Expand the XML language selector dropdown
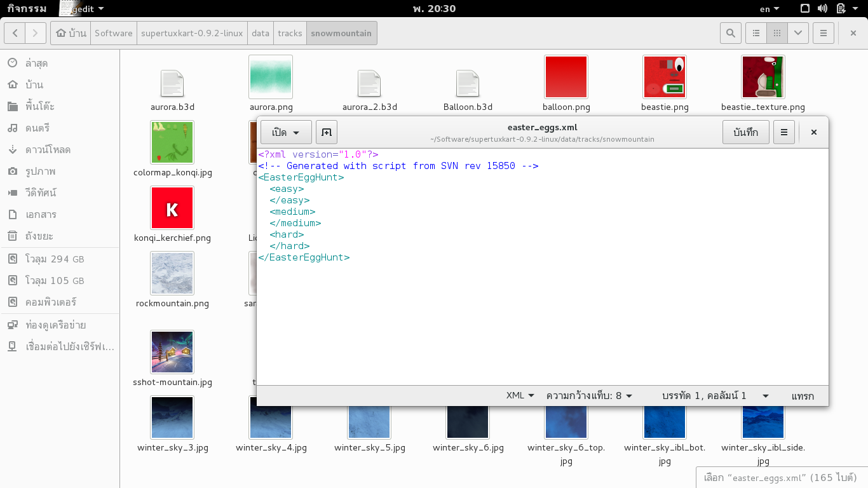 pos(520,396)
